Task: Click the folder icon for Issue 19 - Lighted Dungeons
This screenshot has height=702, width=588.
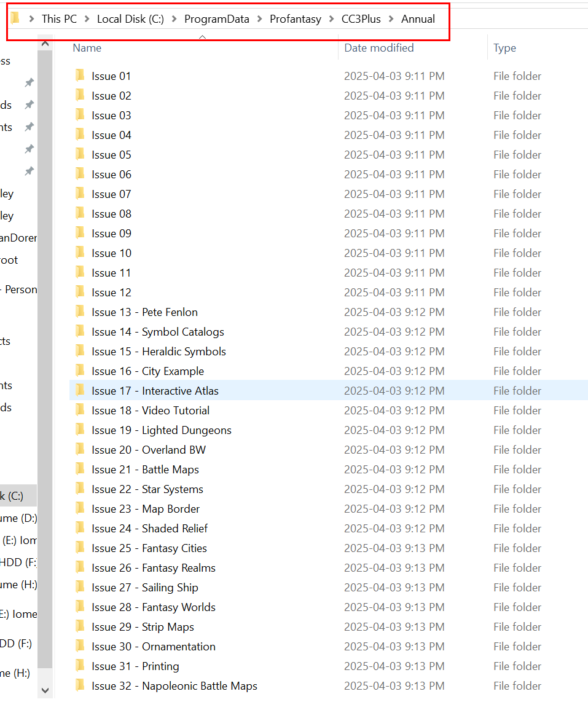Action: click(x=80, y=430)
